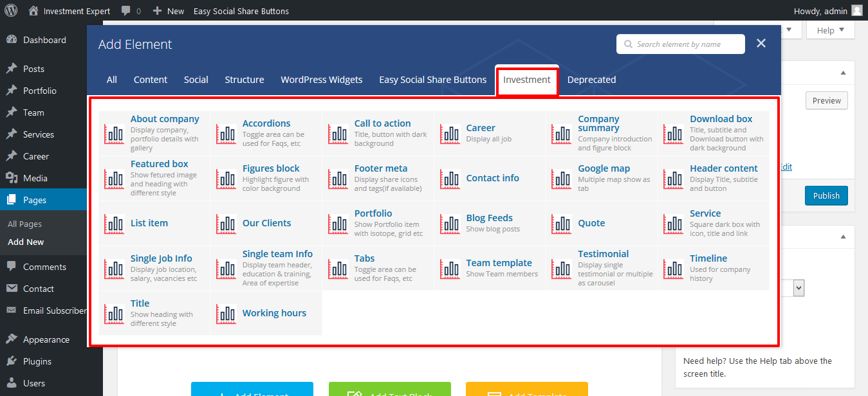Click the Preview button
This screenshot has height=396, width=868.
(826, 100)
